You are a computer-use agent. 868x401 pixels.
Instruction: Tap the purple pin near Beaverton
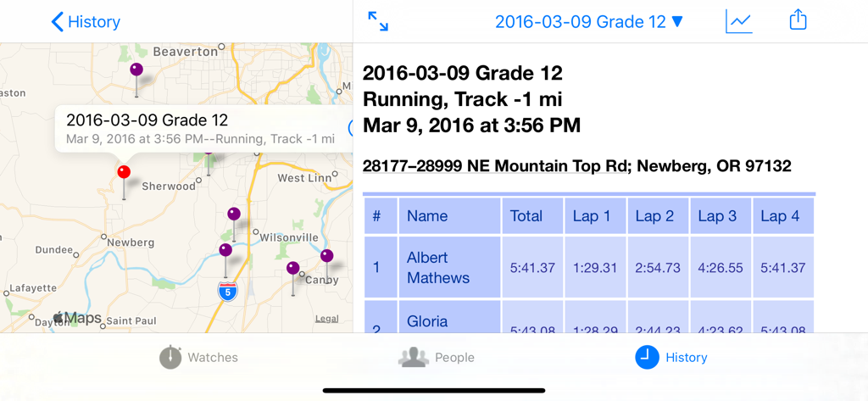(x=136, y=70)
